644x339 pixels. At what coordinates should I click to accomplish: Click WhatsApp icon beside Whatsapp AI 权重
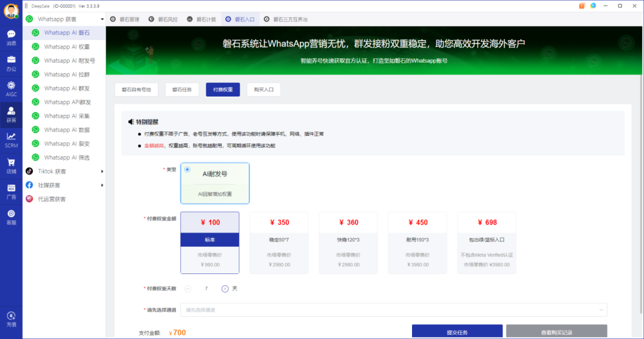pyautogui.click(x=36, y=47)
